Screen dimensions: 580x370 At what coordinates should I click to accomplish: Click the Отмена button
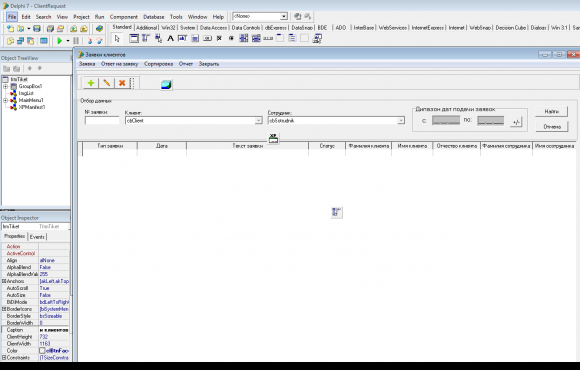coord(552,127)
